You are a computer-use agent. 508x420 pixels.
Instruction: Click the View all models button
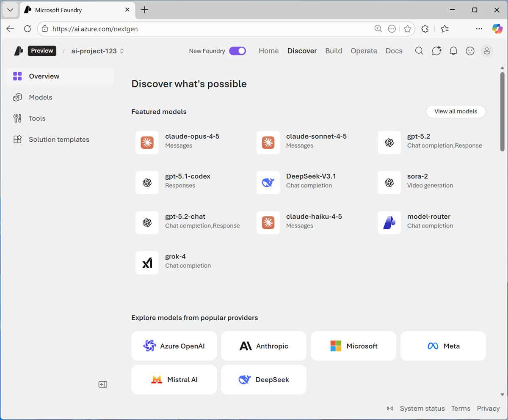tap(456, 111)
